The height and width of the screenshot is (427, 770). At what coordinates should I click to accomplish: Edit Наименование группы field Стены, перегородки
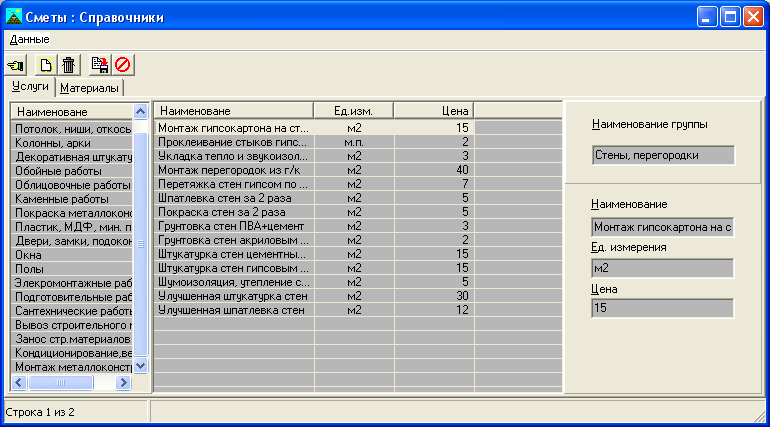pos(663,156)
